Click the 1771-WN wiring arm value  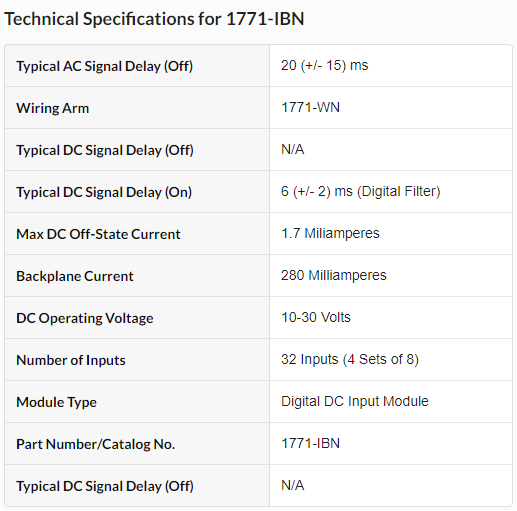click(x=310, y=107)
